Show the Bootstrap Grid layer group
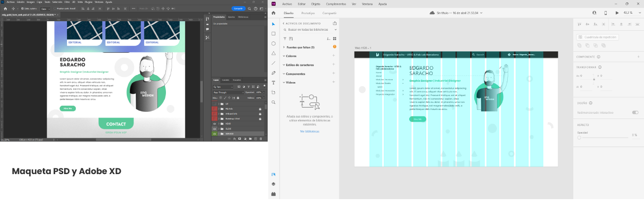644x201 pixels. (215, 118)
